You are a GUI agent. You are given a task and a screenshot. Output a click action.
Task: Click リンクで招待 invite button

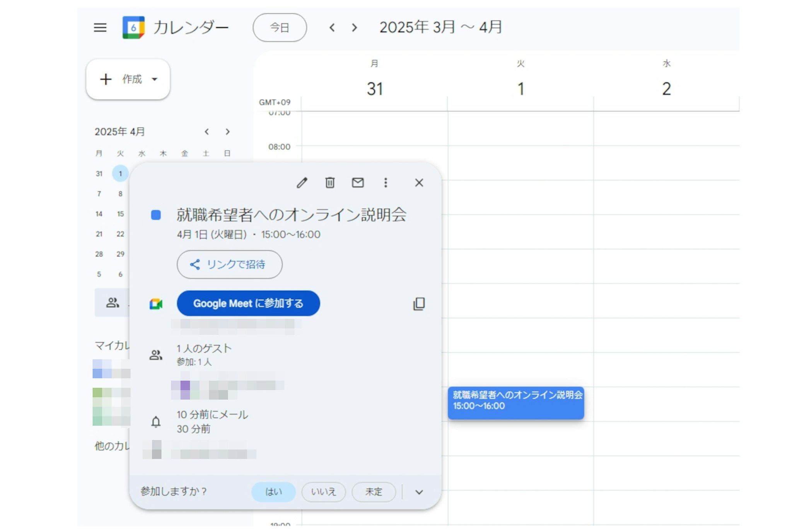tap(229, 264)
